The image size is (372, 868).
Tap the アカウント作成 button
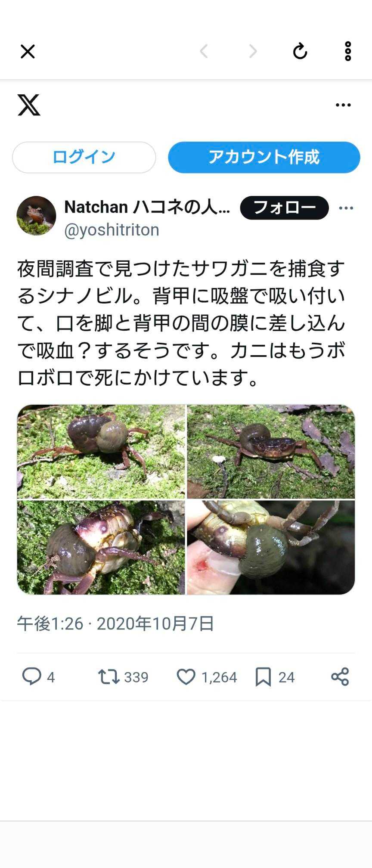264,157
